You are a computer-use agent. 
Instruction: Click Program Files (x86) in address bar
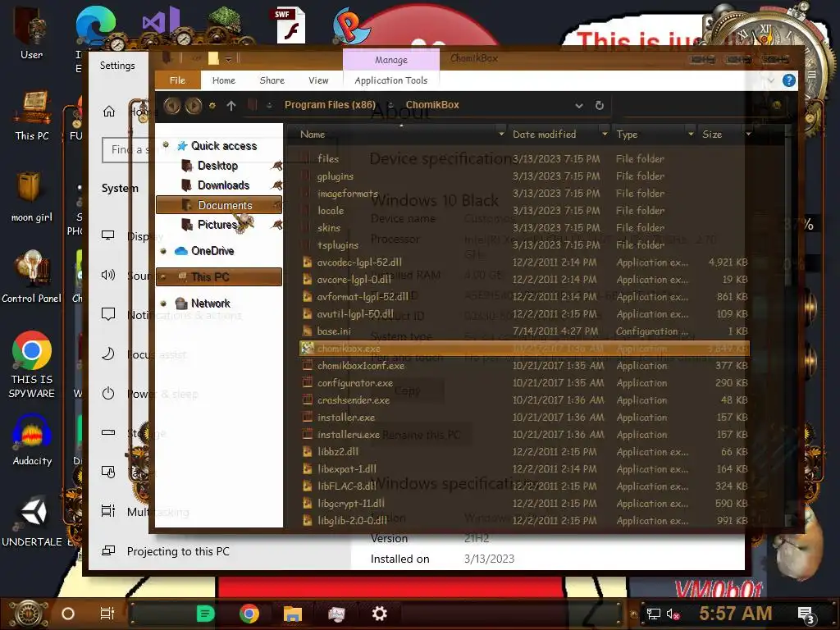point(330,105)
